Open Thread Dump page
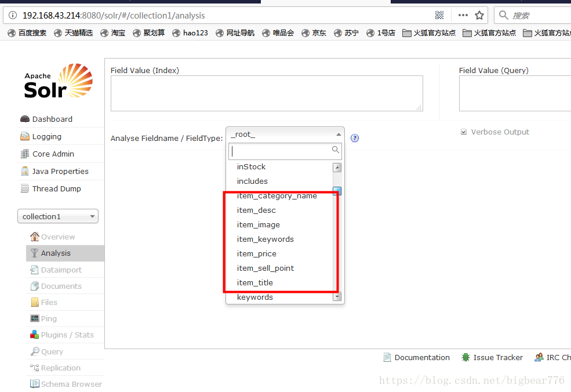 click(56, 188)
